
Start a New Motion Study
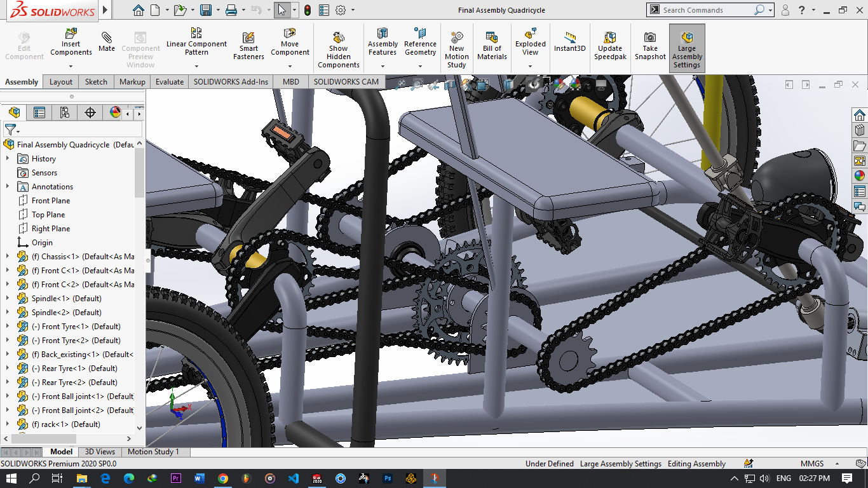[456, 50]
